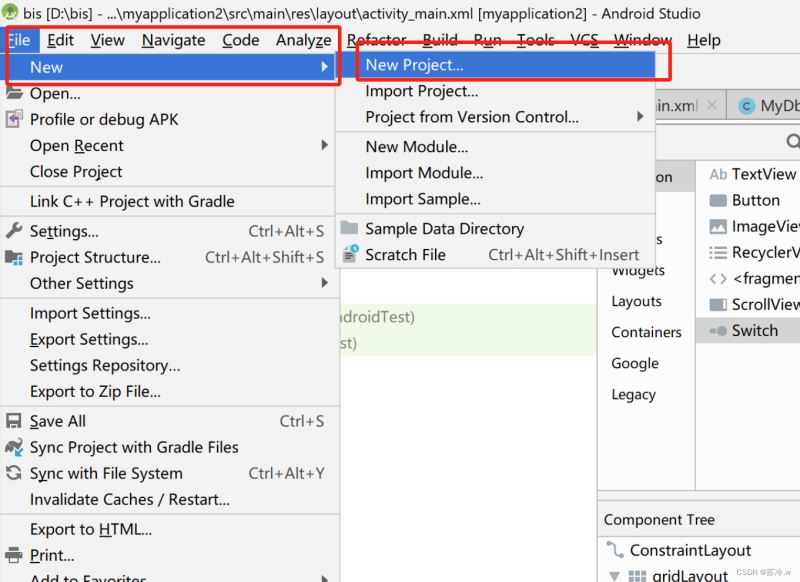The image size is (800, 582).
Task: Select Export Settings menu entry
Action: (168, 339)
